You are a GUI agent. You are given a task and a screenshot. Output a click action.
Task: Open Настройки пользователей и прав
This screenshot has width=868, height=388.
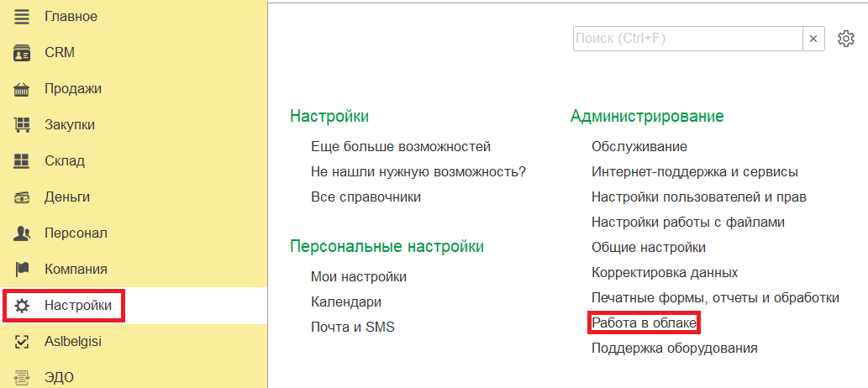pyautogui.click(x=698, y=197)
